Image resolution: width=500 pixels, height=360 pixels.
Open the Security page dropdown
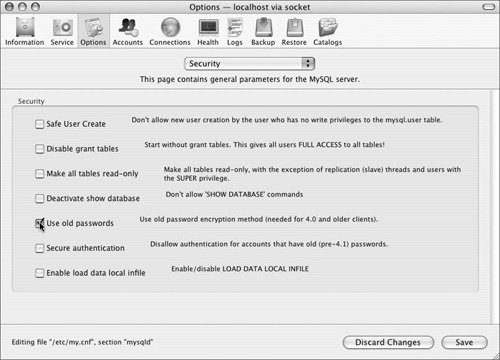249,64
